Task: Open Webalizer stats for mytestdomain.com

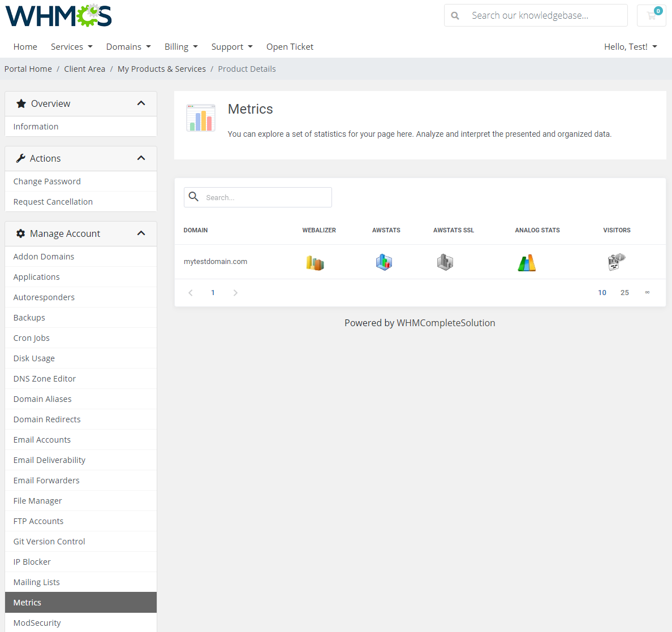Action: pyautogui.click(x=315, y=262)
